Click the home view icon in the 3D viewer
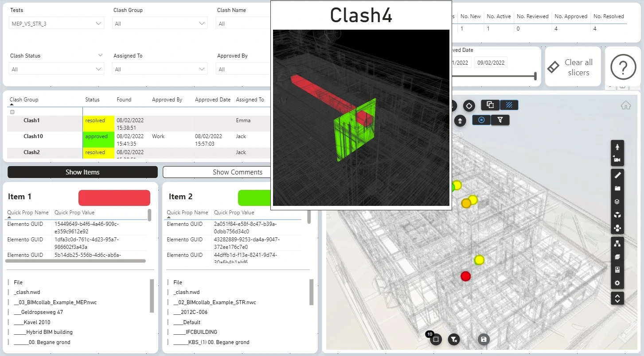 pyautogui.click(x=626, y=105)
